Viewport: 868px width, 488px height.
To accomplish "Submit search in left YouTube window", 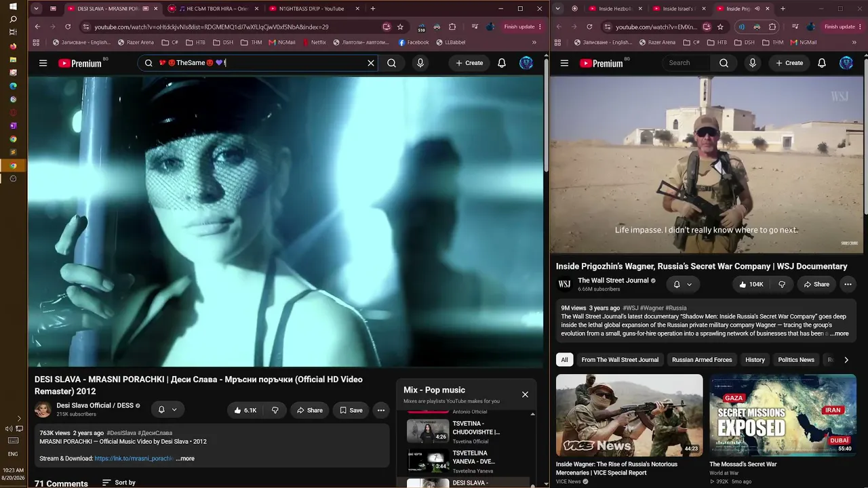I will [x=391, y=63].
